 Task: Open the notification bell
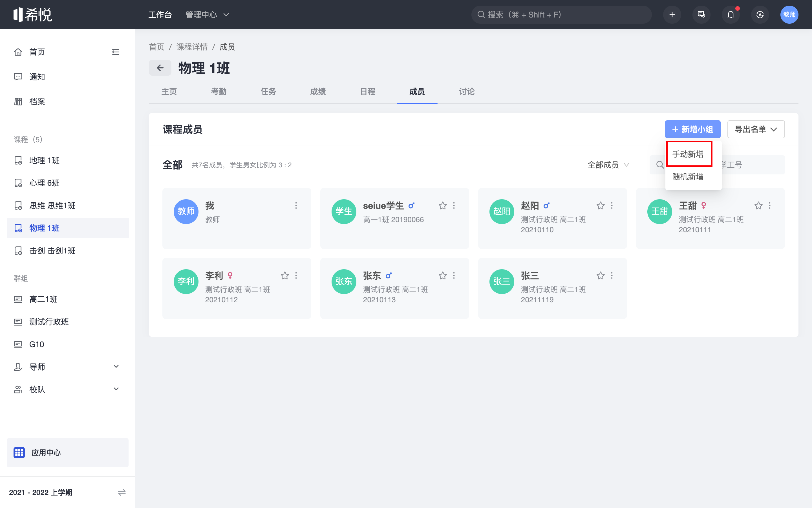(x=731, y=15)
